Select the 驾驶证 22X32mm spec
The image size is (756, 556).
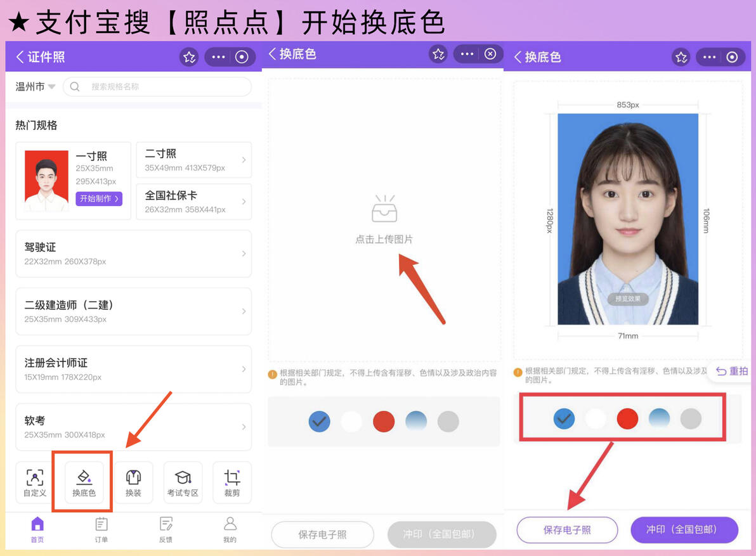(x=134, y=254)
